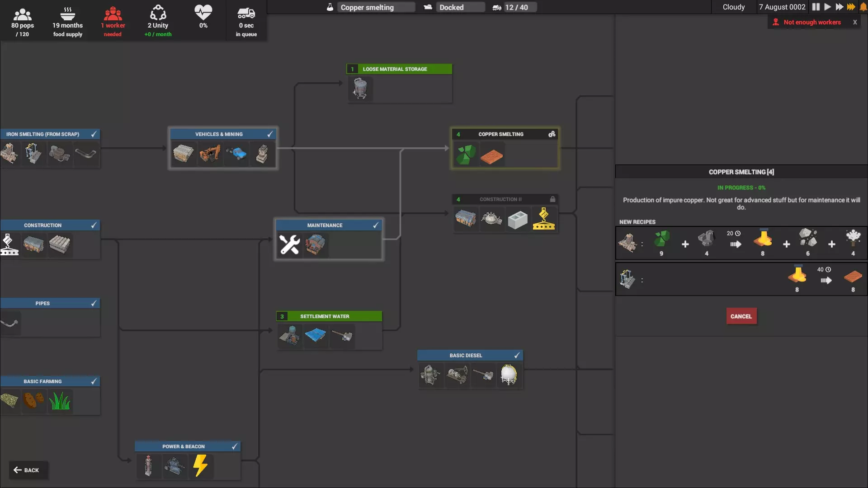Click the lightning bolt electricity icon
Image resolution: width=868 pixels, height=488 pixels.
pos(200,465)
